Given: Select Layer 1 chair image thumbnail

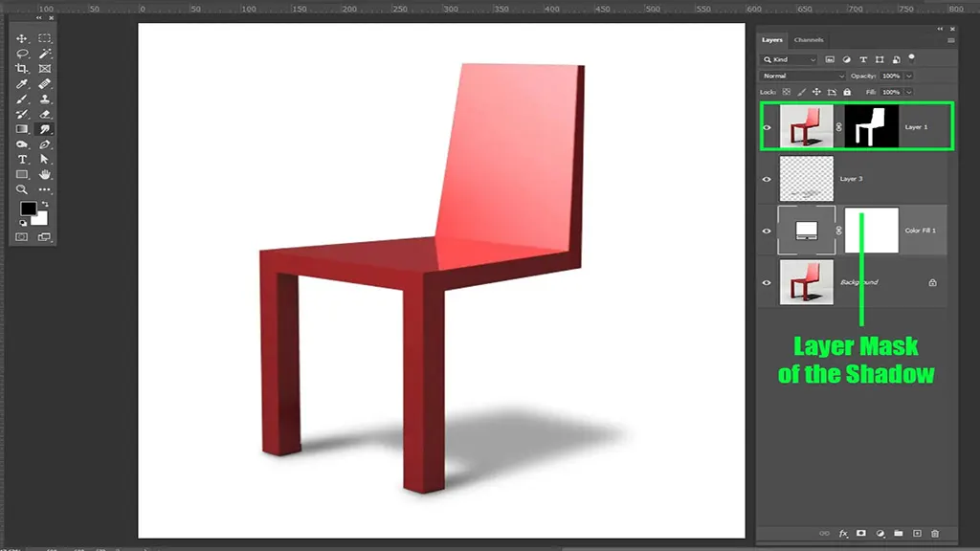Looking at the screenshot, I should (806, 126).
